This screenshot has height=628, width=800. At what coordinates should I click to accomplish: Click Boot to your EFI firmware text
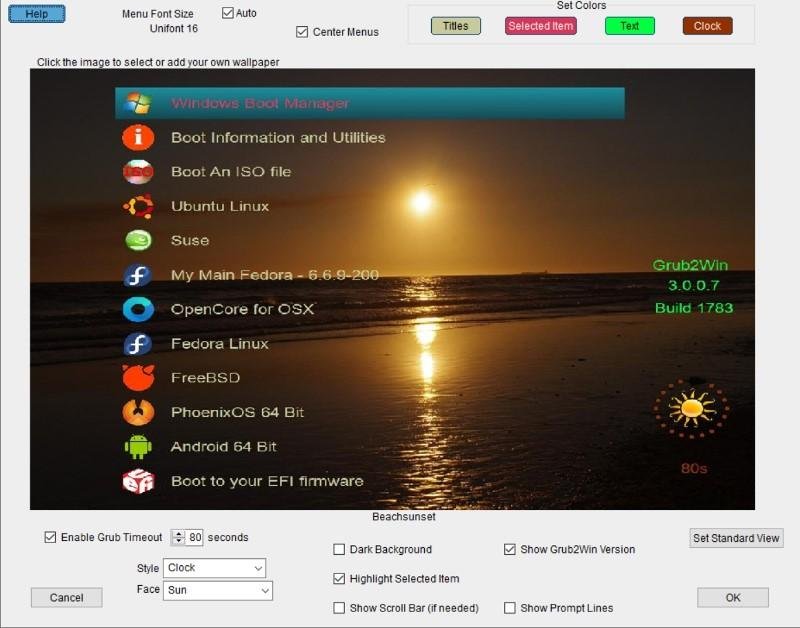point(267,481)
